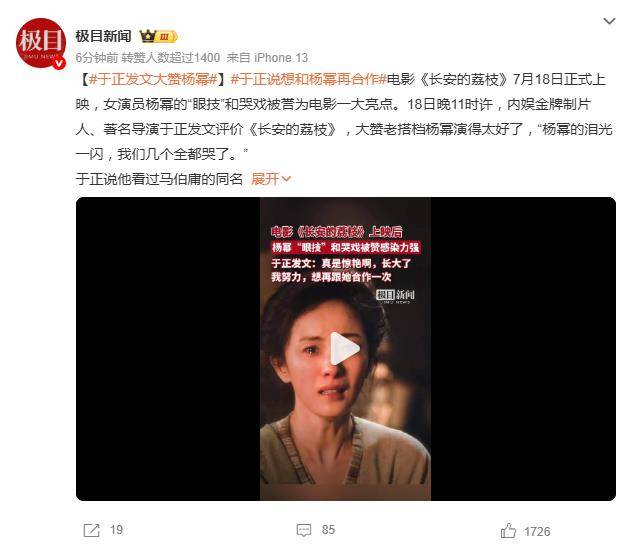Open the 极目新闻 profile avatar
This screenshot has height=547, width=634.
pyautogui.click(x=40, y=42)
